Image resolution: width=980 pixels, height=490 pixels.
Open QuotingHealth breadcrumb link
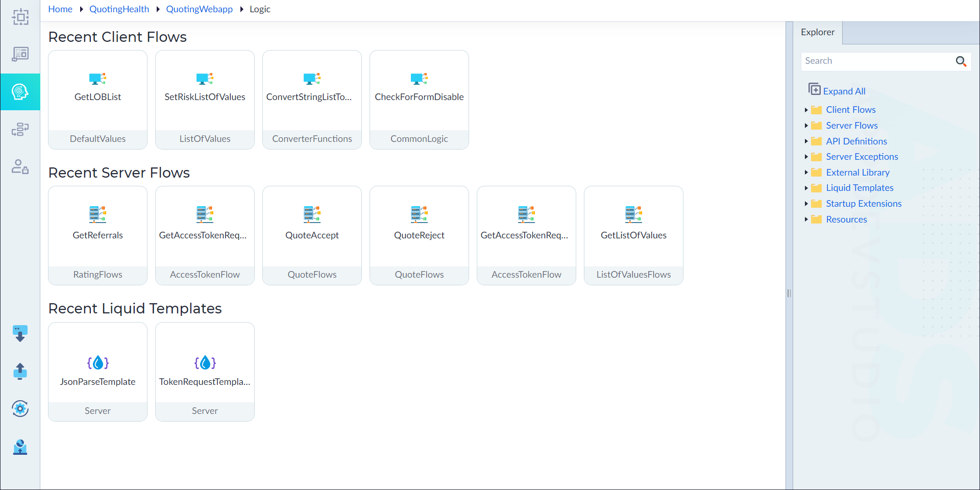tap(119, 9)
